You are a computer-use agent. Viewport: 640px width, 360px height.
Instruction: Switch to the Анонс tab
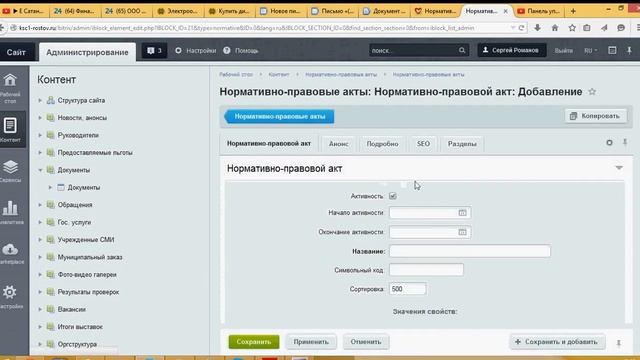coord(338,144)
